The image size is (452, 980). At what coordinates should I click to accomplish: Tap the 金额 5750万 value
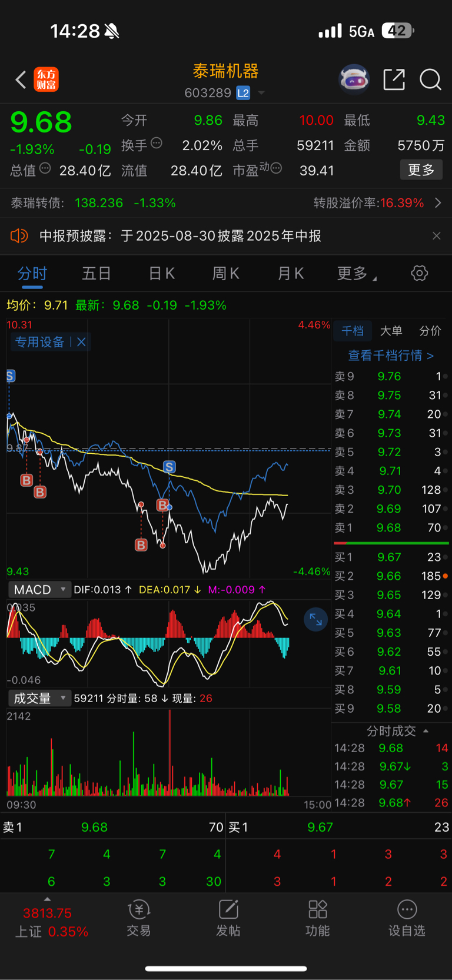click(x=421, y=146)
